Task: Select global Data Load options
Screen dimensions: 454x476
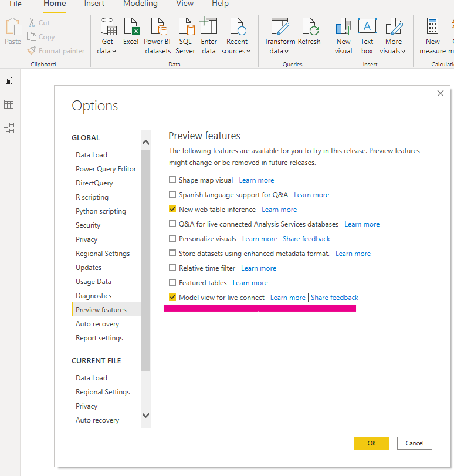Action: pos(92,155)
